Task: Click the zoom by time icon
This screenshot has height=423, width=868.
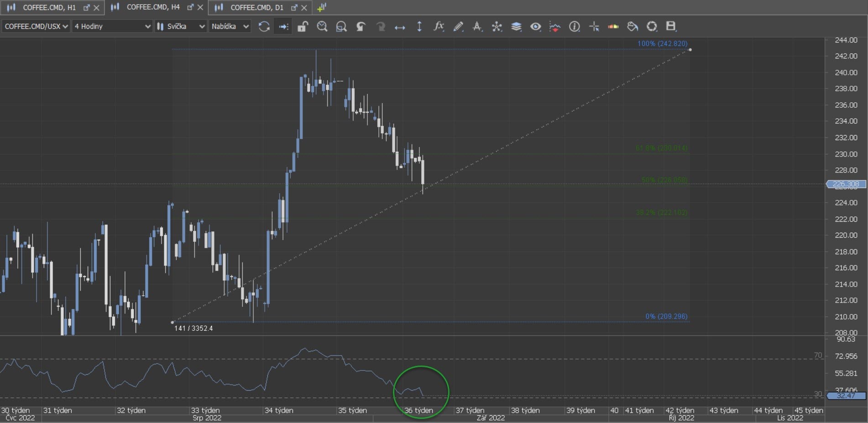Action: [322, 26]
